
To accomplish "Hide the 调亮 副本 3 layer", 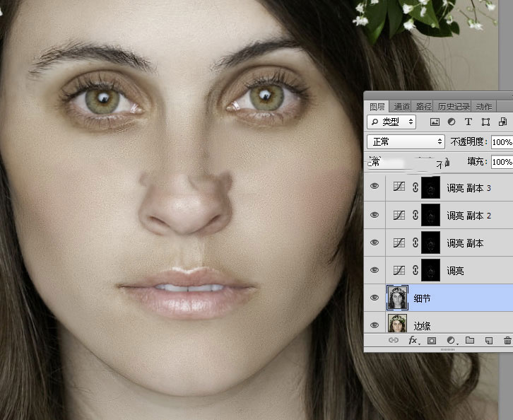I will 375,187.
